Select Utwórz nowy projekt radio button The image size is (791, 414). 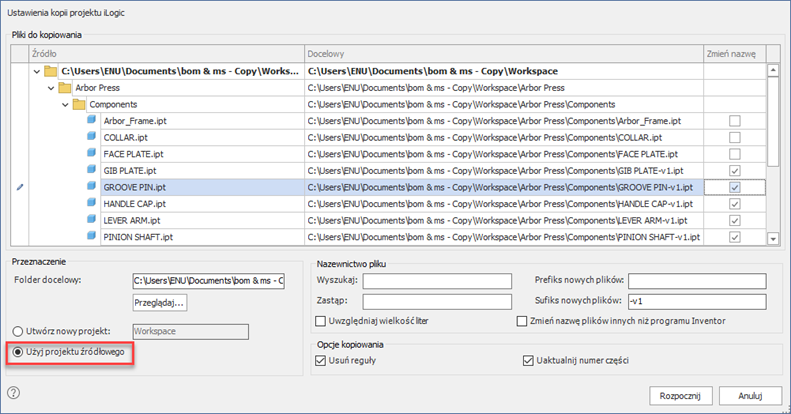[x=17, y=330]
